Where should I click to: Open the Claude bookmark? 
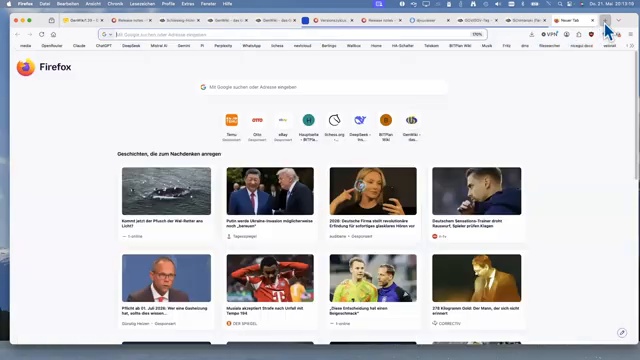tap(79, 46)
